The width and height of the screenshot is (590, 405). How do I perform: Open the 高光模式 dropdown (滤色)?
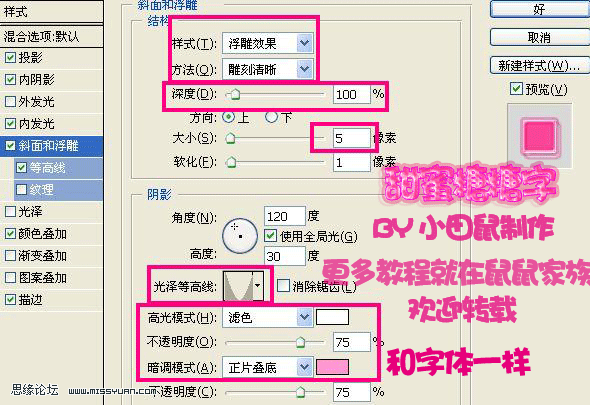(268, 318)
